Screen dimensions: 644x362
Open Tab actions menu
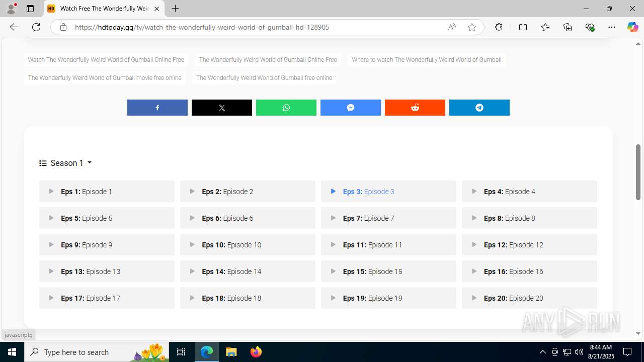30,9
